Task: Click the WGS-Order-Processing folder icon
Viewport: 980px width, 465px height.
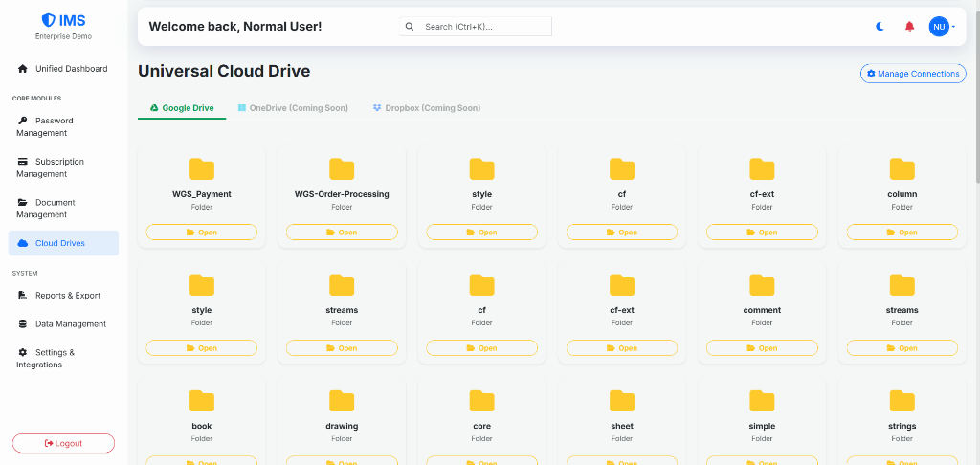Action: coord(342,169)
